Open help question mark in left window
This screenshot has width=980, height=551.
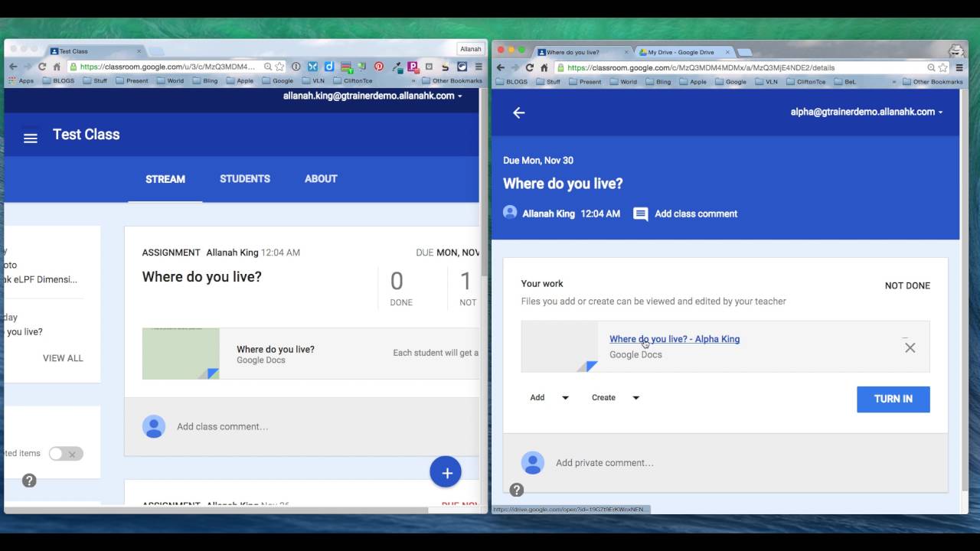point(29,481)
